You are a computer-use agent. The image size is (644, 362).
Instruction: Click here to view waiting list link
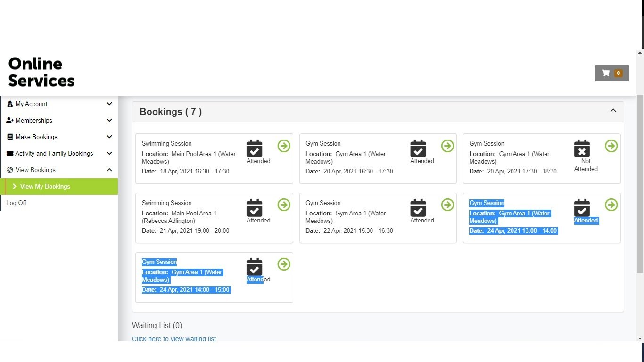tap(174, 338)
